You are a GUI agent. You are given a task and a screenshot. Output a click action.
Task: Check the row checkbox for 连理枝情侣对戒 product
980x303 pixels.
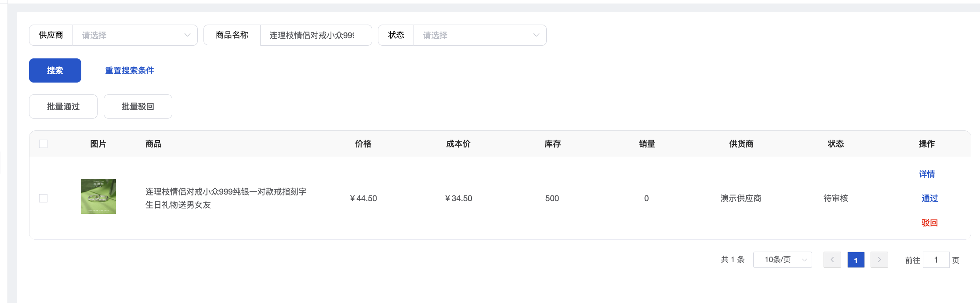(x=44, y=198)
